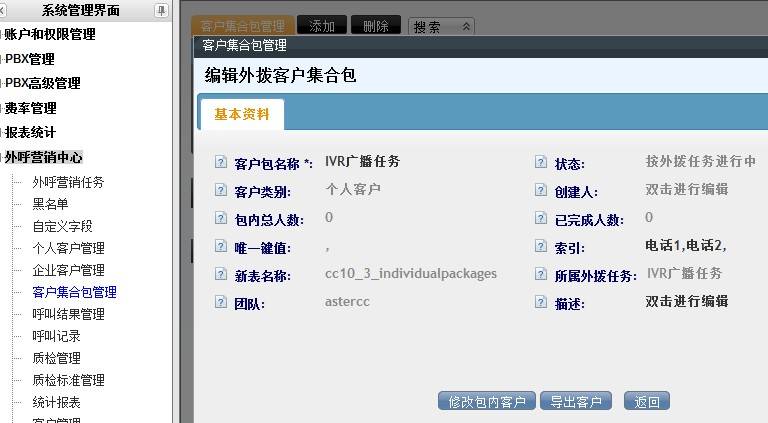Collapse the 外呼营销中心 section

(43, 157)
